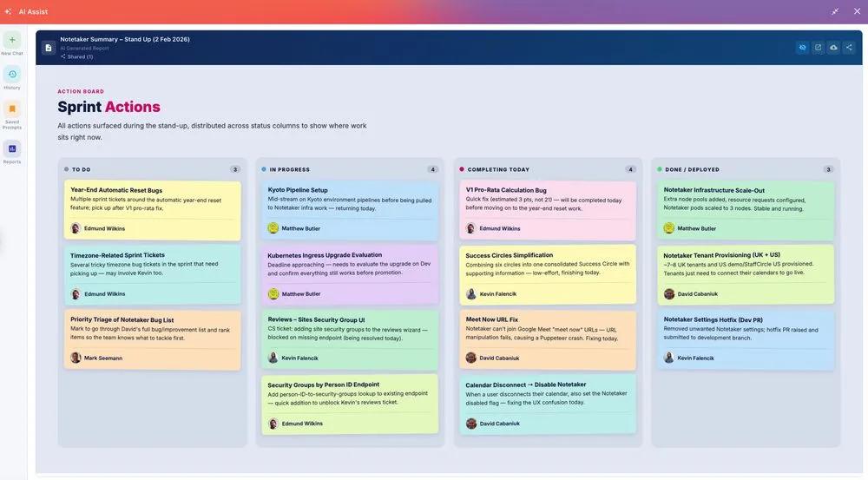Collapse the AI Assist panel via shrink arrows
The image size is (868, 480).
[x=835, y=11]
